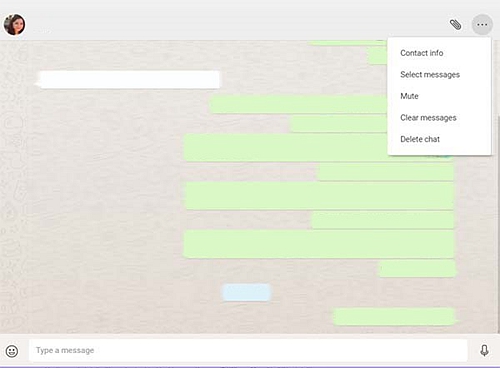Viewport: 500px width, 368px height.
Task: Open contact's profile picture
Action: click(14, 24)
